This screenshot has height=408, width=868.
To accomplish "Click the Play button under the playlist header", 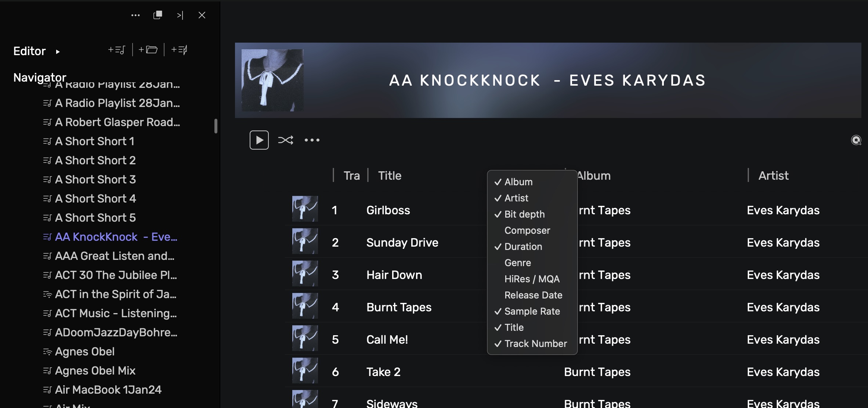I will pyautogui.click(x=259, y=140).
